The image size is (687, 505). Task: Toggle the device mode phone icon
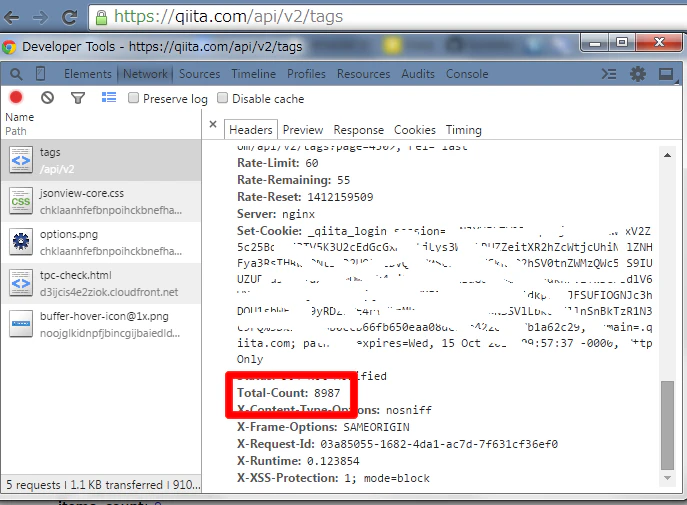click(x=40, y=74)
